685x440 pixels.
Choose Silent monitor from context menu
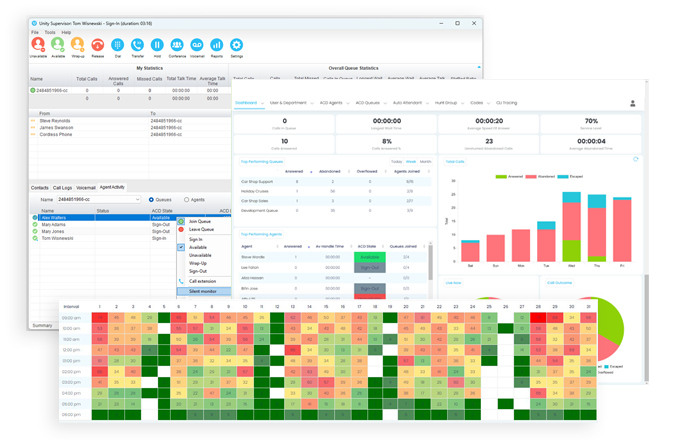click(204, 291)
